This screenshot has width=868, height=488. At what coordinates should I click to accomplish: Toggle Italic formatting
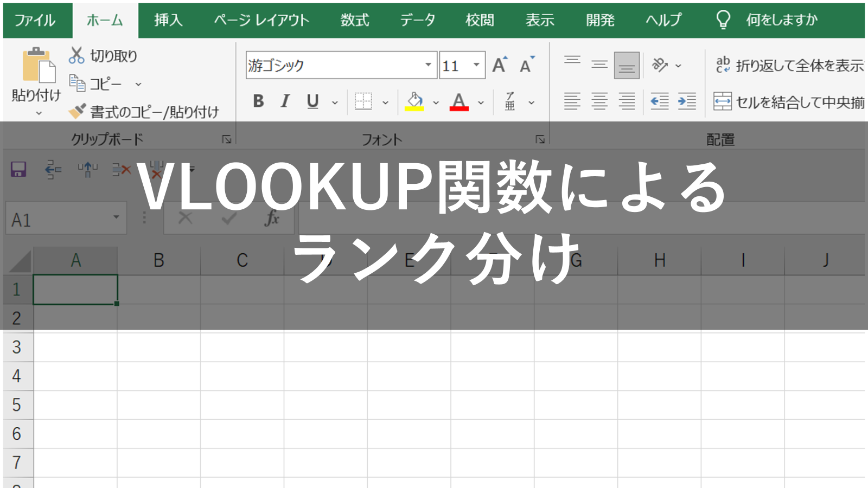(285, 101)
